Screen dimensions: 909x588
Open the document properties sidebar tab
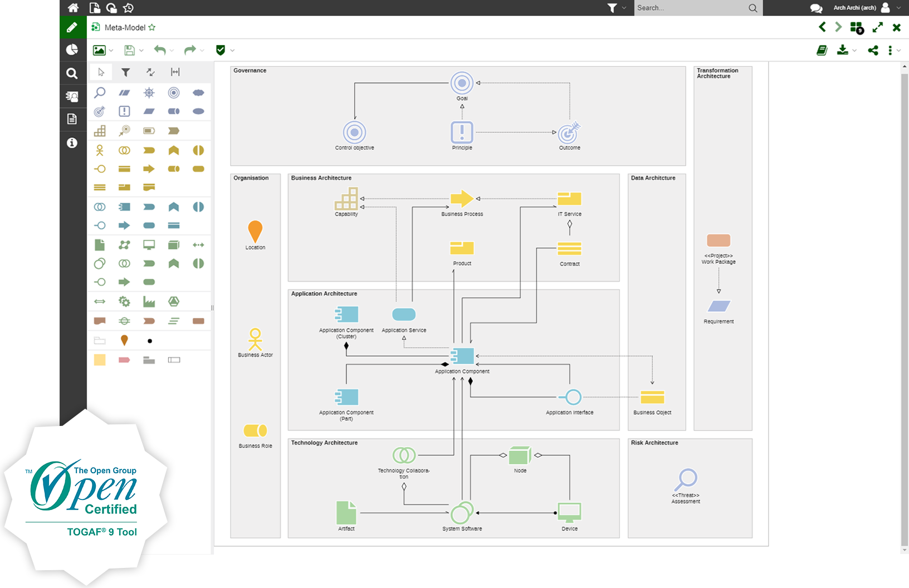72,119
